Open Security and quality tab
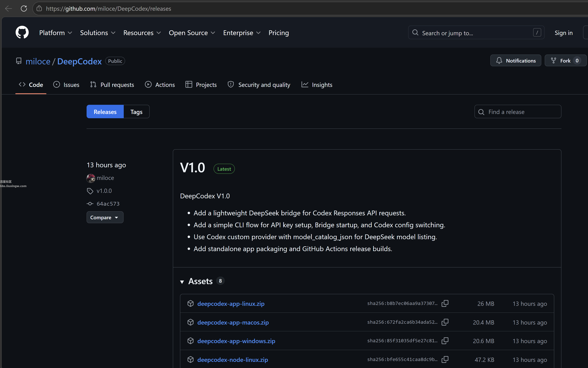This screenshot has width=588, height=368. pyautogui.click(x=259, y=85)
